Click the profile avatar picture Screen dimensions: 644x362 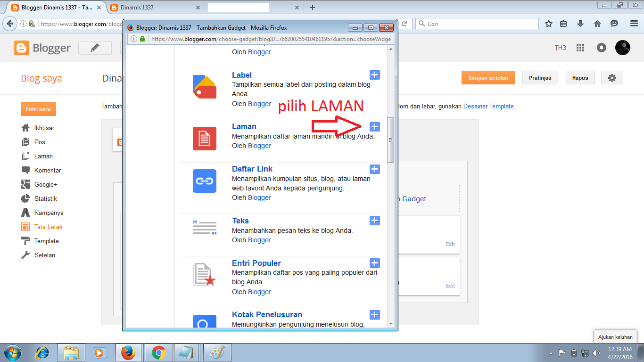coord(623,48)
